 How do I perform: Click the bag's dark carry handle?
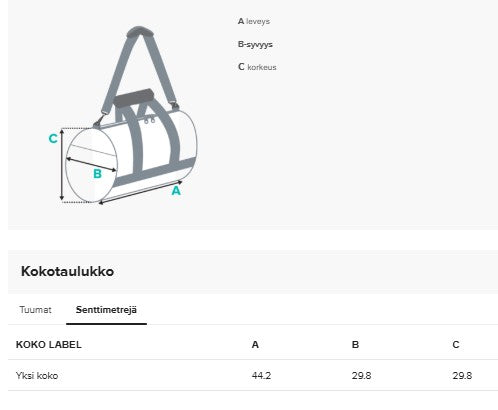[134, 97]
